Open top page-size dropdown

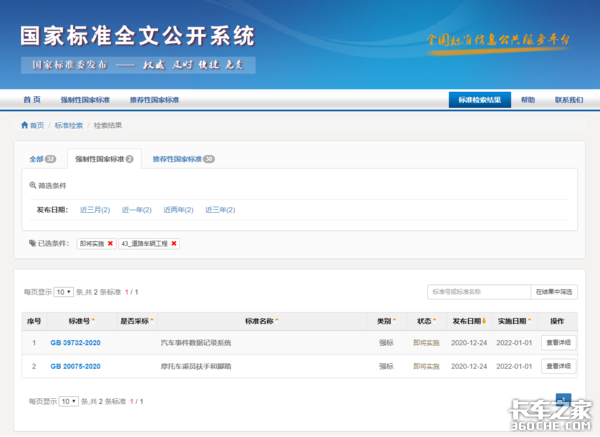[x=65, y=292]
